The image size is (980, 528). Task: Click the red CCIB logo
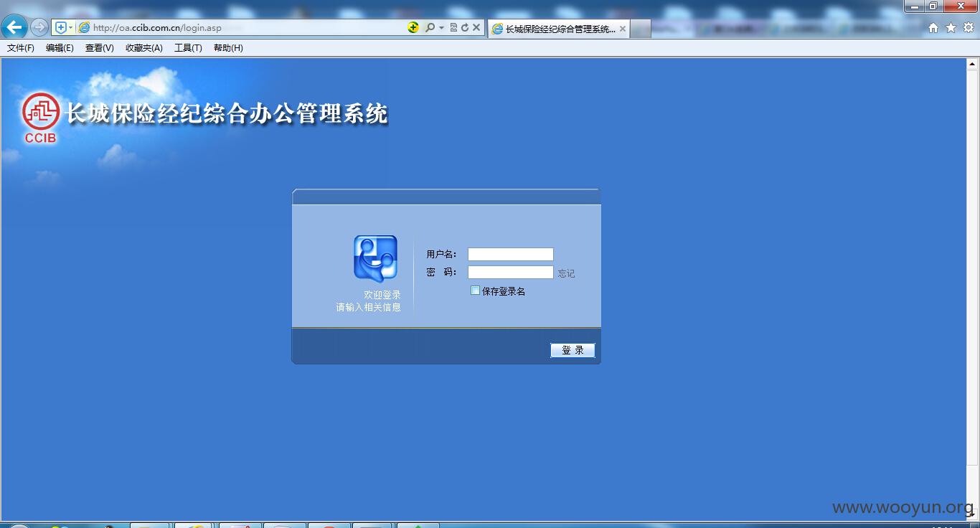(x=40, y=118)
